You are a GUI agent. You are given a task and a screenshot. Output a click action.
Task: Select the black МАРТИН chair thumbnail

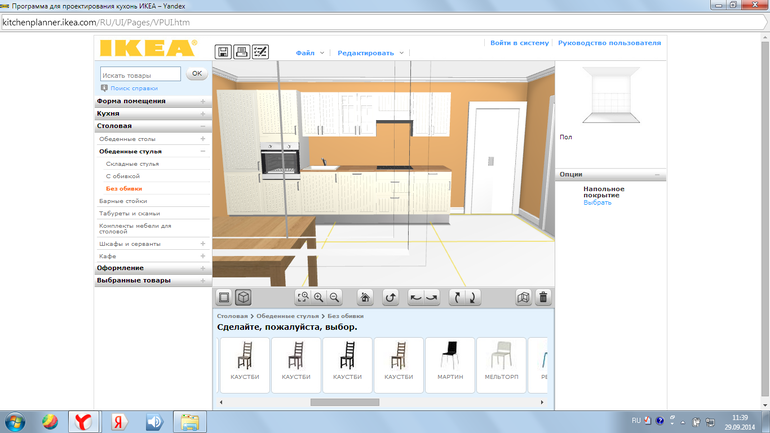pyautogui.click(x=450, y=364)
